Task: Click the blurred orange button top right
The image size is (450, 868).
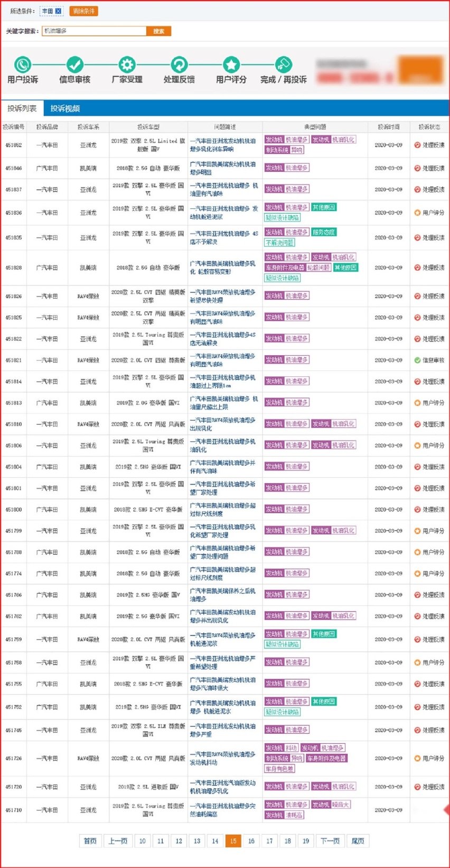Action: 420,70
